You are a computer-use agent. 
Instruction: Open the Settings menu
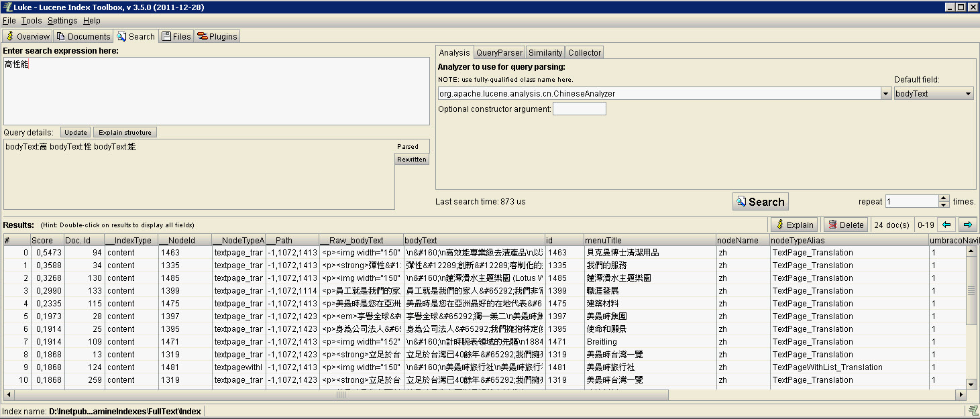62,21
